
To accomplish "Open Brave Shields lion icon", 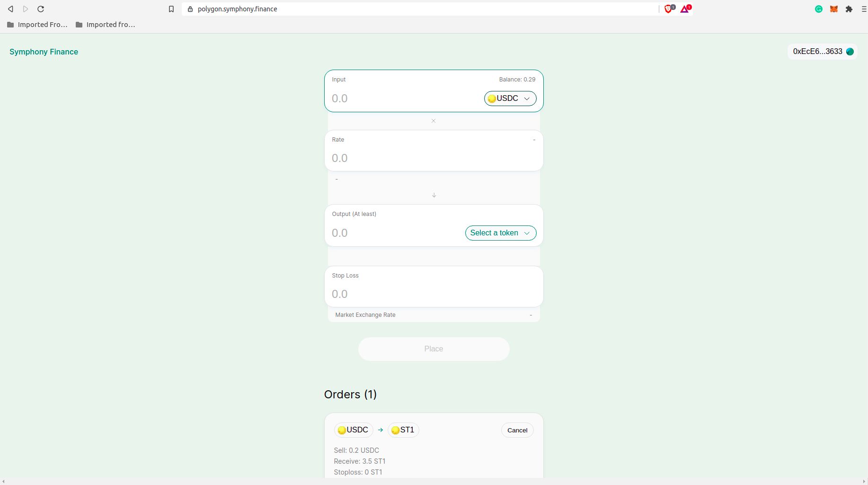I will coord(669,9).
